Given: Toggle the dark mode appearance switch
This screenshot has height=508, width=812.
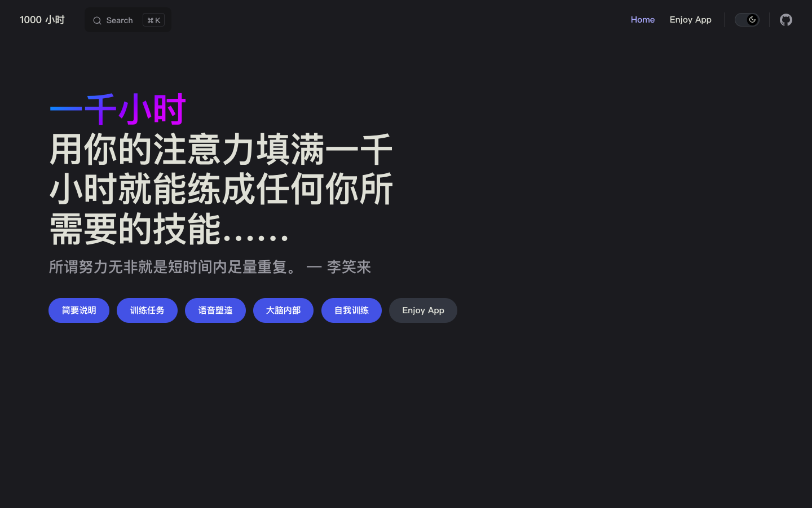Looking at the screenshot, I should click(x=747, y=20).
